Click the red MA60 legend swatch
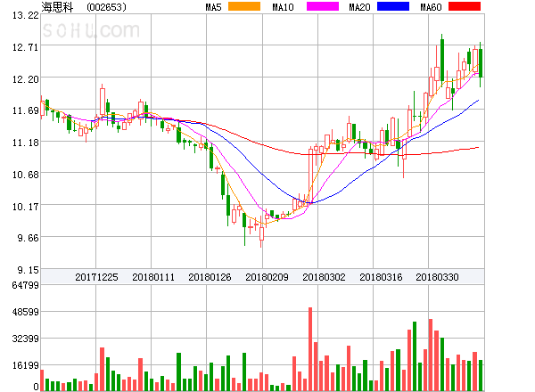Image resolution: width=535 pixels, height=392 pixels. tap(465, 6)
